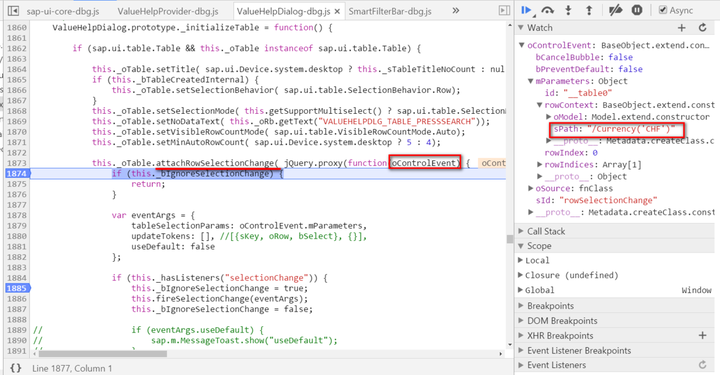Refresh the watch expressions
This screenshot has height=375, width=720.
click(703, 28)
